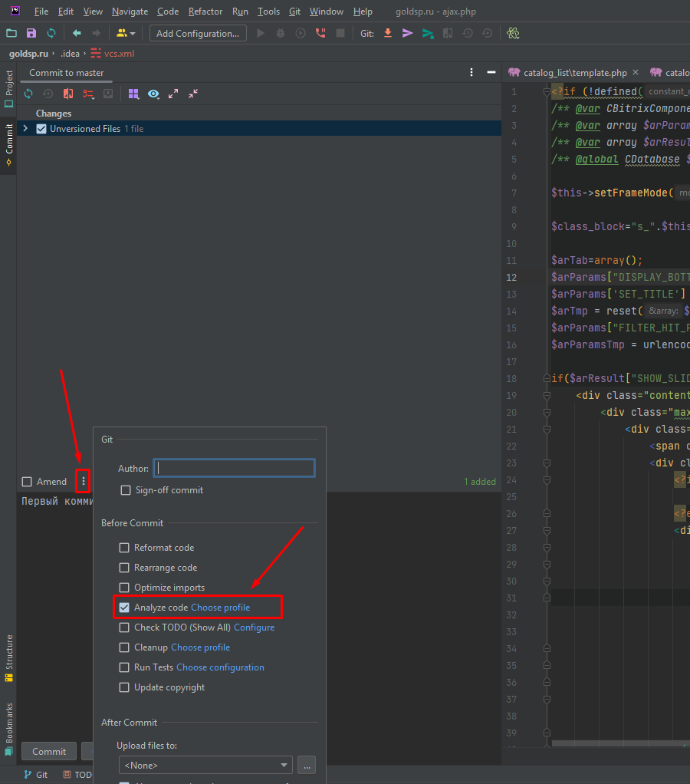Click the Collapse All icon
Screen dimensions: 690x784
coord(193,94)
